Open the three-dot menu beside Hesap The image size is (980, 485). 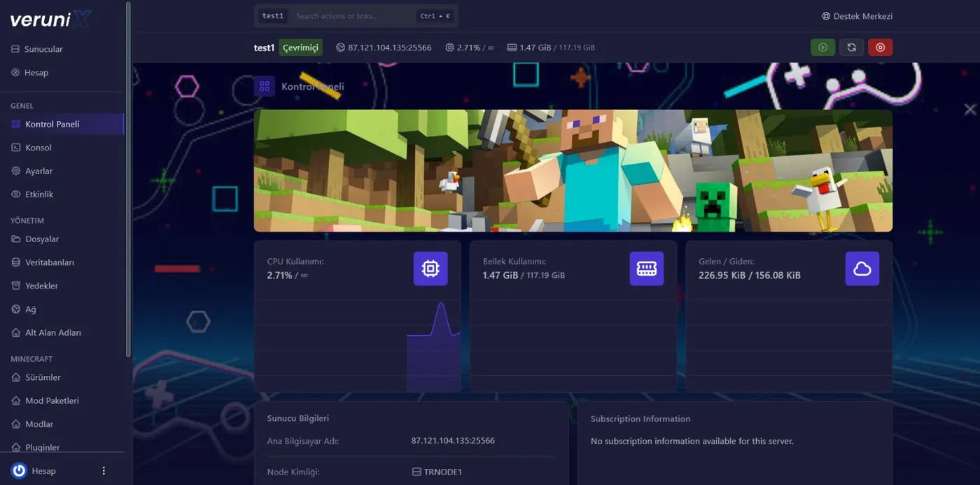[104, 471]
